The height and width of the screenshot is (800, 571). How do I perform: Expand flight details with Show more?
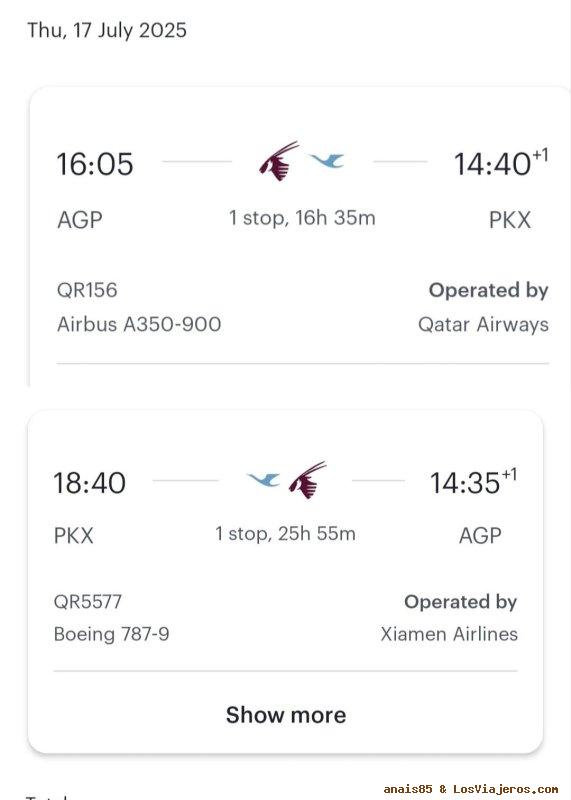286,715
